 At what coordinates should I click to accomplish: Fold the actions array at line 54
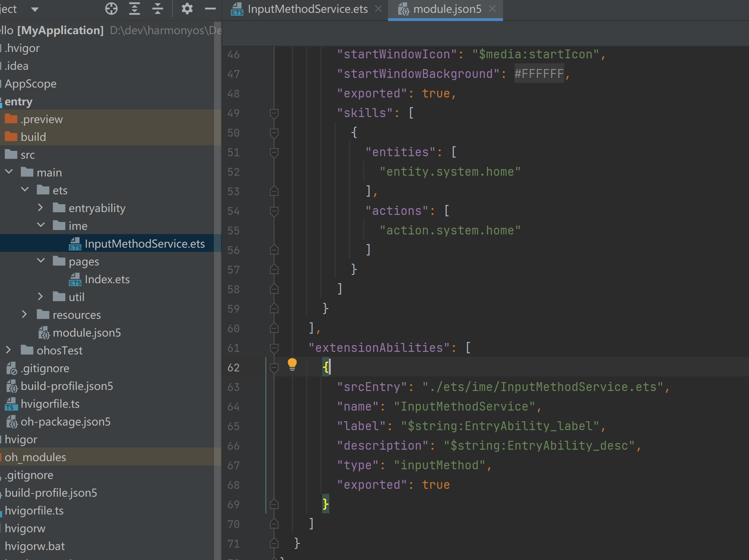pos(274,211)
